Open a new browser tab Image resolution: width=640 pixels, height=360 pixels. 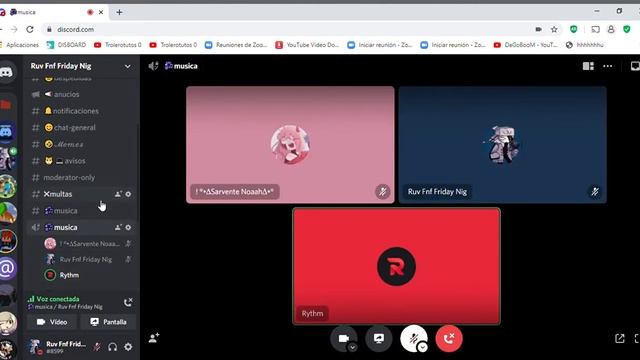tap(119, 12)
